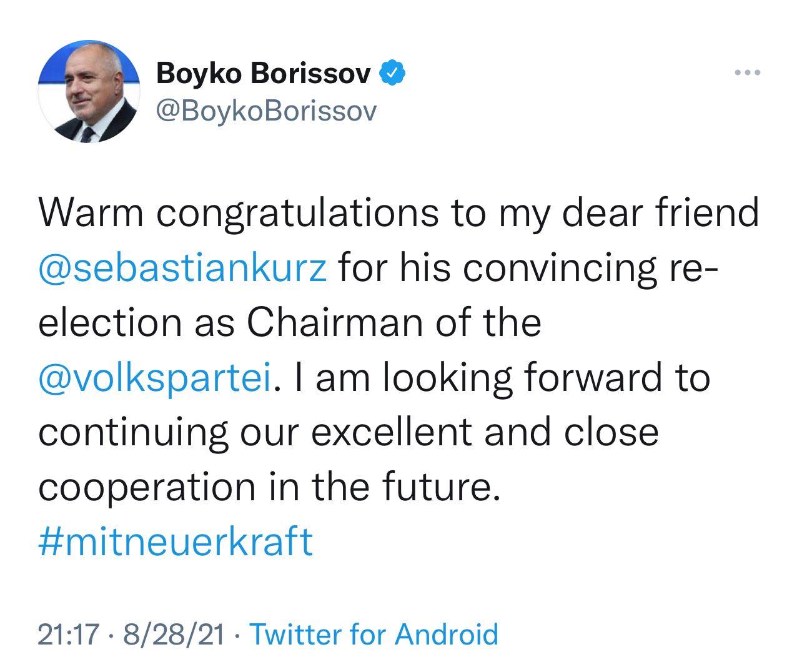
Task: Open the #mitneuerkraft hashtag
Action: pyautogui.click(x=175, y=541)
